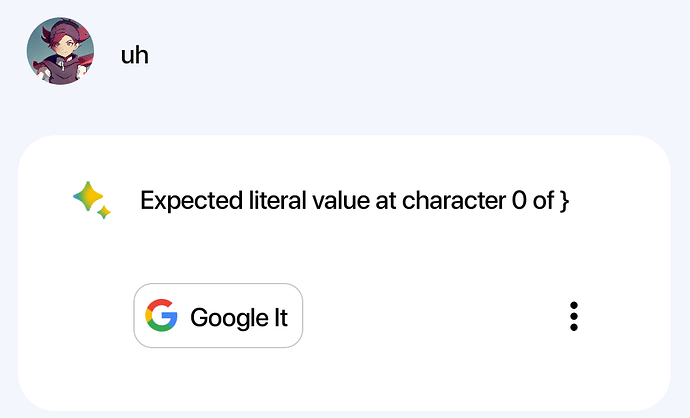Click the word "Expected" in the response
The height and width of the screenshot is (418, 690).
click(189, 201)
